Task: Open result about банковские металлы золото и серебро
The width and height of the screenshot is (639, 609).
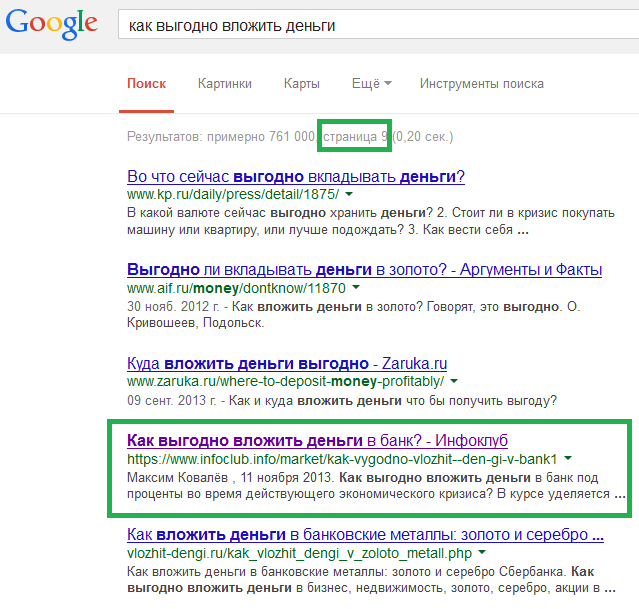Action: [365, 534]
